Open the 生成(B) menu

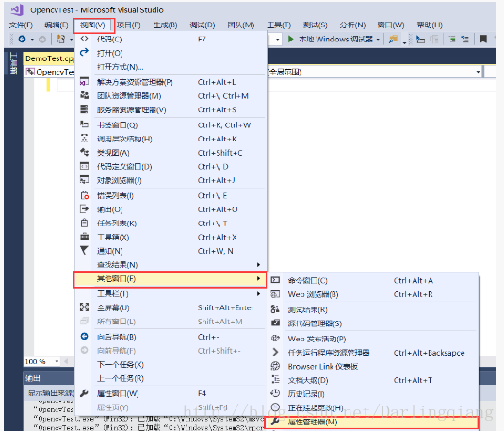(165, 25)
